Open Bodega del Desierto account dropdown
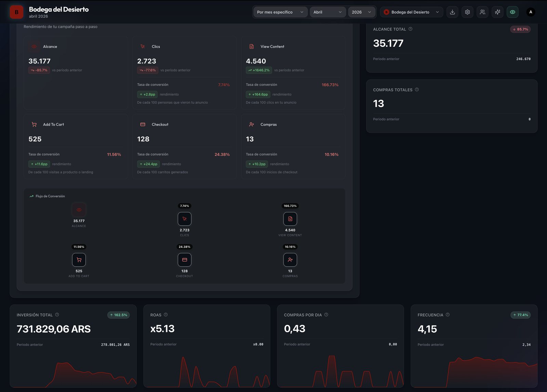Viewport: 547px width, 392px height. [411, 12]
